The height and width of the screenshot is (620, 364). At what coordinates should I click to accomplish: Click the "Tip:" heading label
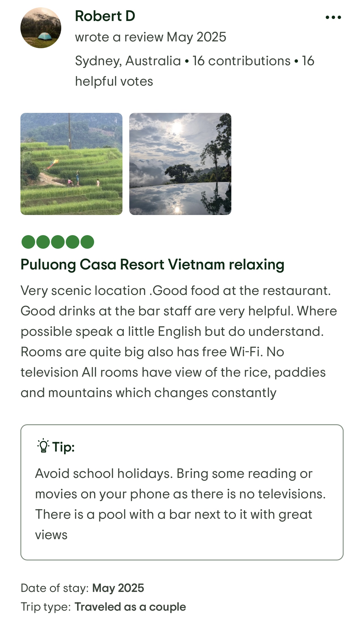pos(64,447)
